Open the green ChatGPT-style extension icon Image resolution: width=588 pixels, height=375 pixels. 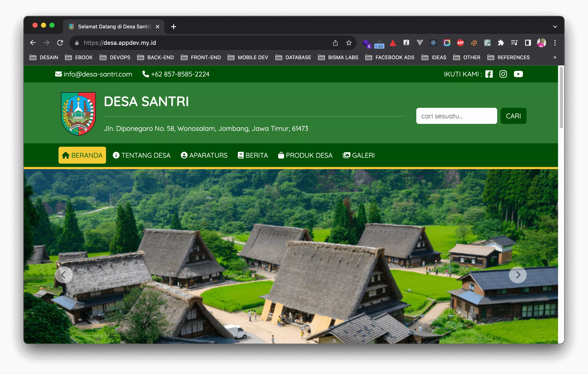click(487, 43)
